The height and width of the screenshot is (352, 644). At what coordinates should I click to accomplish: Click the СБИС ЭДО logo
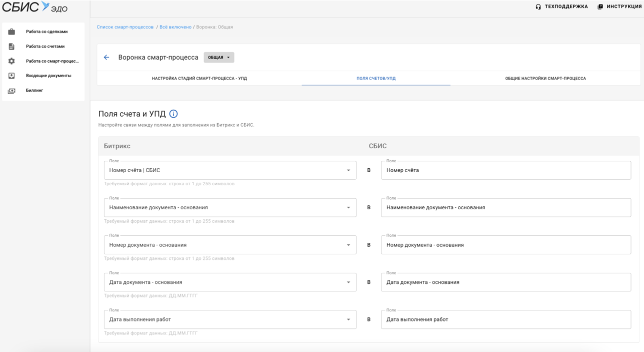point(34,8)
